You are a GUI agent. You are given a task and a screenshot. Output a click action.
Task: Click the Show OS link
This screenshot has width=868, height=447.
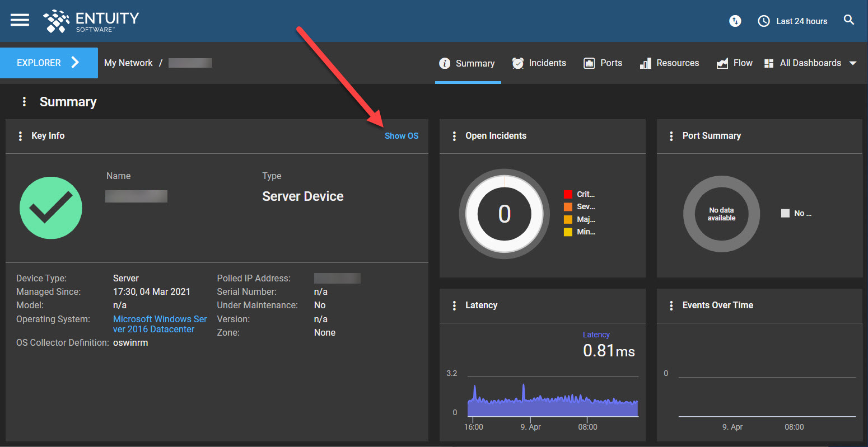402,136
